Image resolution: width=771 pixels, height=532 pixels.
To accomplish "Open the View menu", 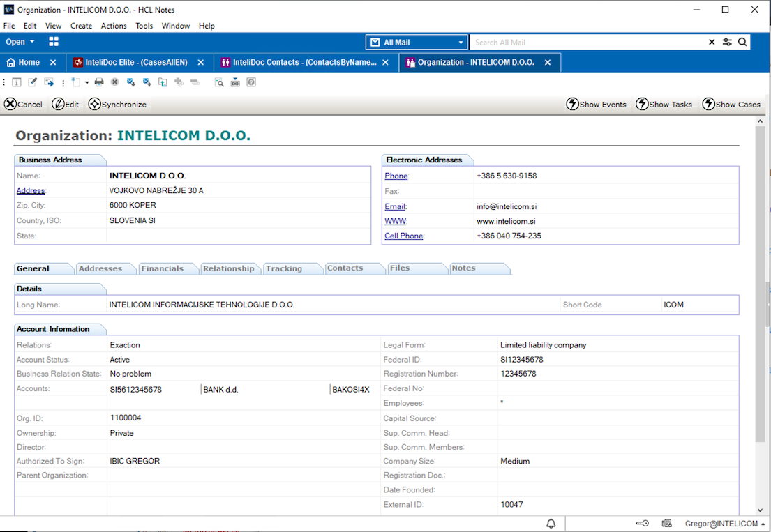I will tap(54, 26).
